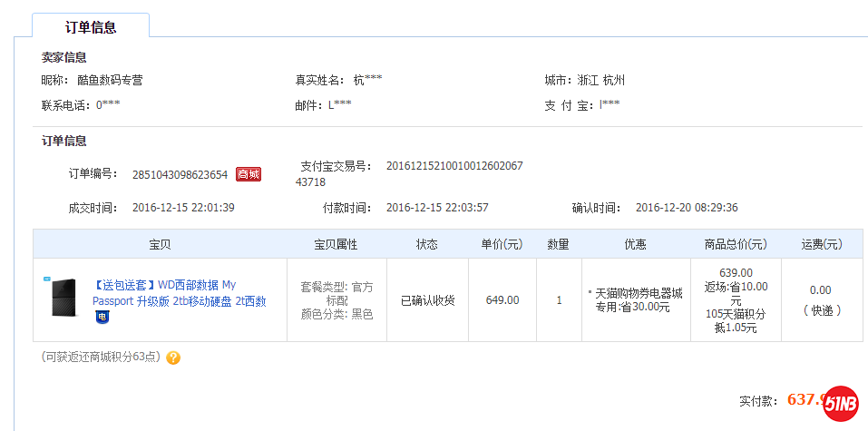Open the WD西部数据 My Passport product link

[180, 293]
